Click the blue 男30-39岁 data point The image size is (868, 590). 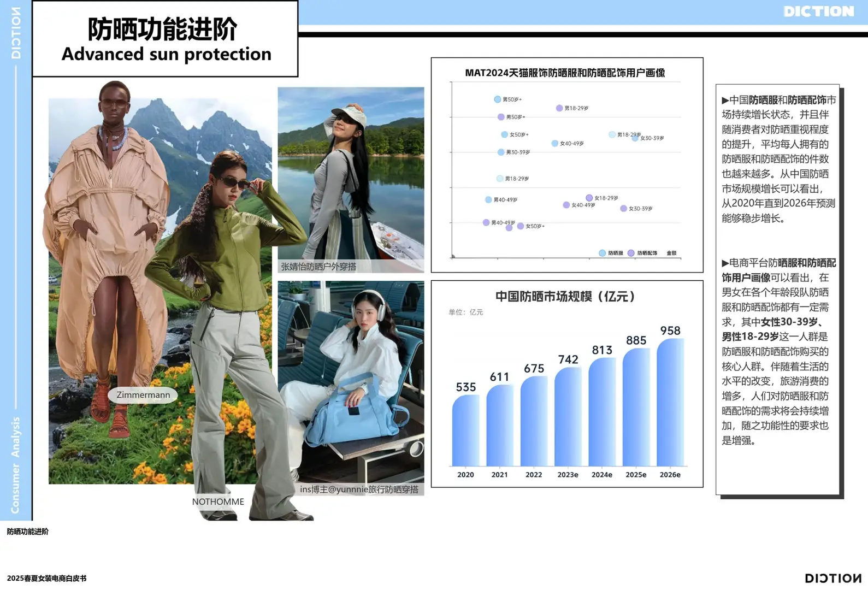(x=501, y=152)
